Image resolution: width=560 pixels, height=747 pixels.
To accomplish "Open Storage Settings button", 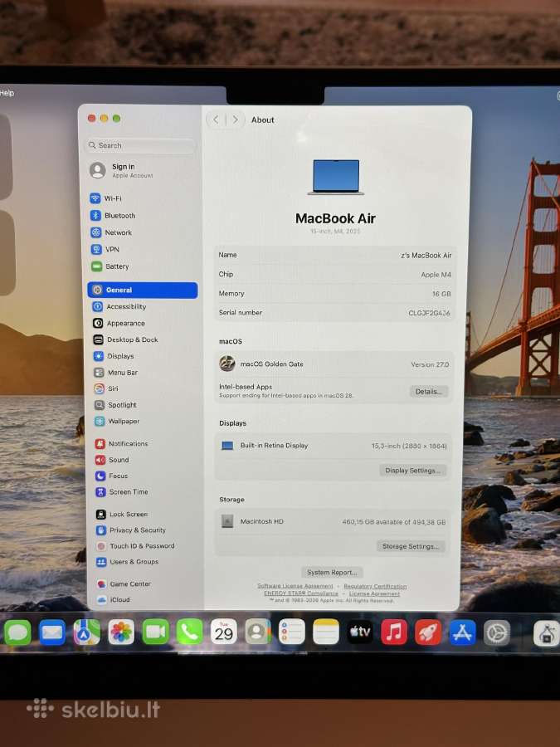I will (411, 546).
